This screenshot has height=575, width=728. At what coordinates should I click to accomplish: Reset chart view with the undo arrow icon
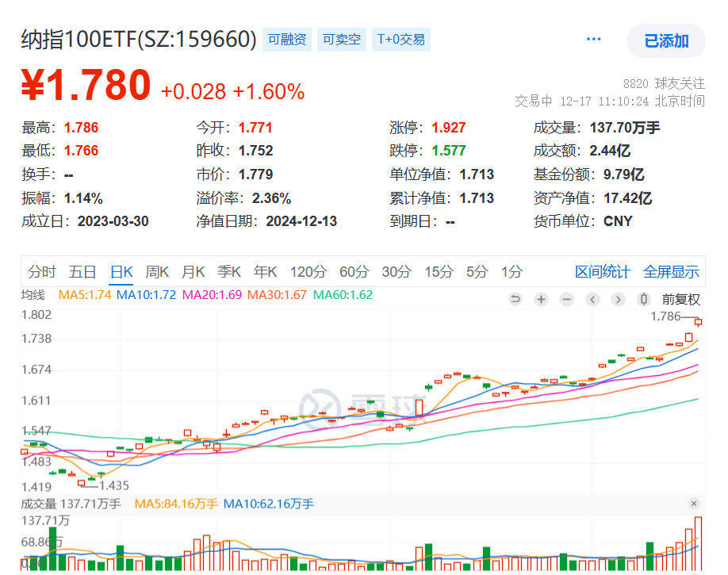pyautogui.click(x=516, y=300)
